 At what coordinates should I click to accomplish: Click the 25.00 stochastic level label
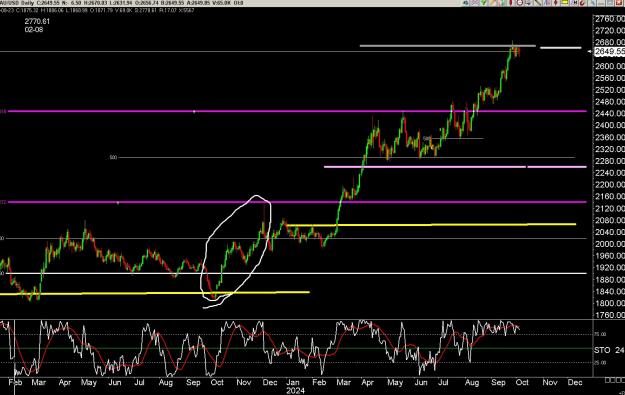(x=600, y=363)
